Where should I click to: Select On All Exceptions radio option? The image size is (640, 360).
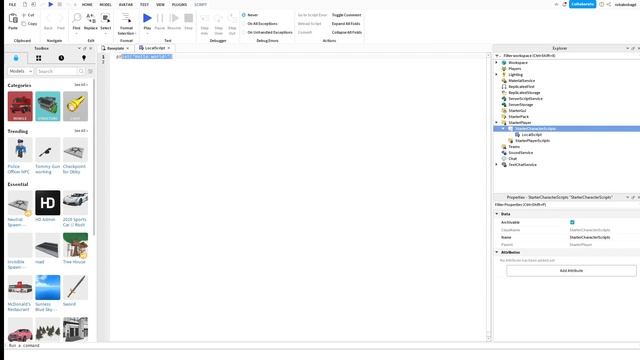tap(244, 24)
